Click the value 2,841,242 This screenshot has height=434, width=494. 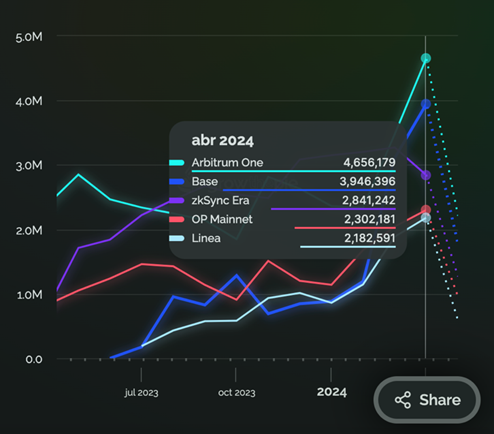coord(369,200)
